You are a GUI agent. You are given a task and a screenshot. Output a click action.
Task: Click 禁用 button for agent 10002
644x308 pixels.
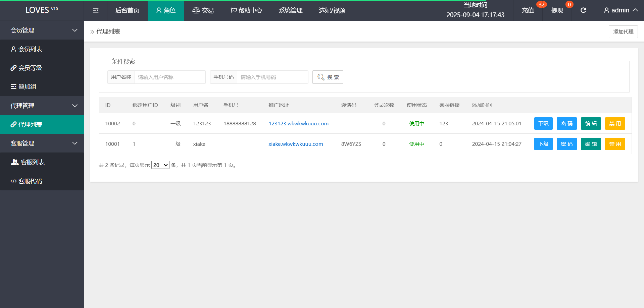coord(615,124)
